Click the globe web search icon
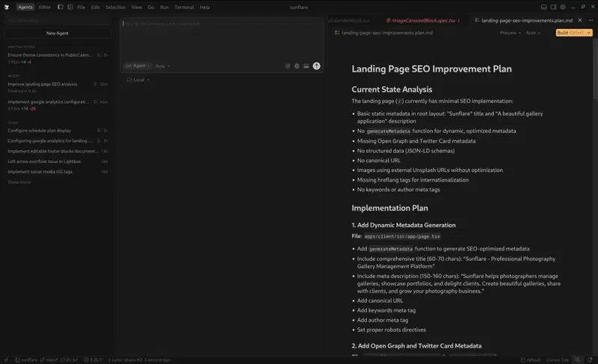Image resolution: width=598 pixels, height=364 pixels. pos(297,66)
